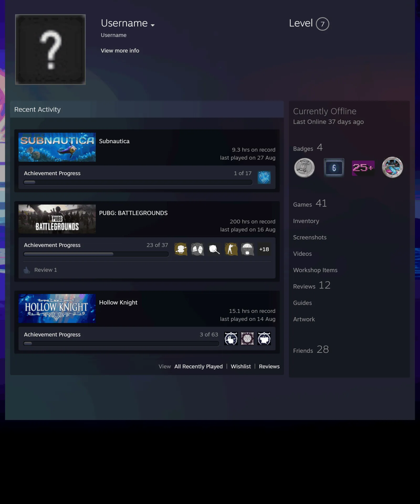This screenshot has height=504, width=420.
Task: Click the level 7 circle badge
Action: [x=322, y=24]
